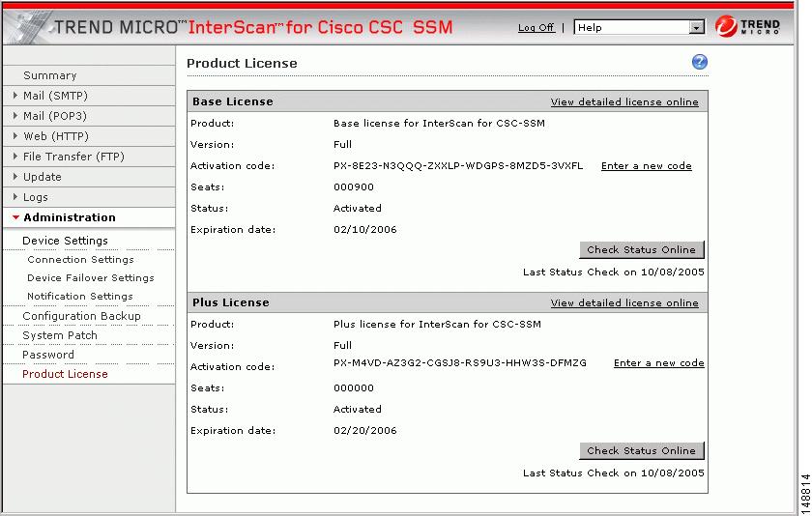Open Notification Settings
The image size is (812, 516).
point(79,296)
